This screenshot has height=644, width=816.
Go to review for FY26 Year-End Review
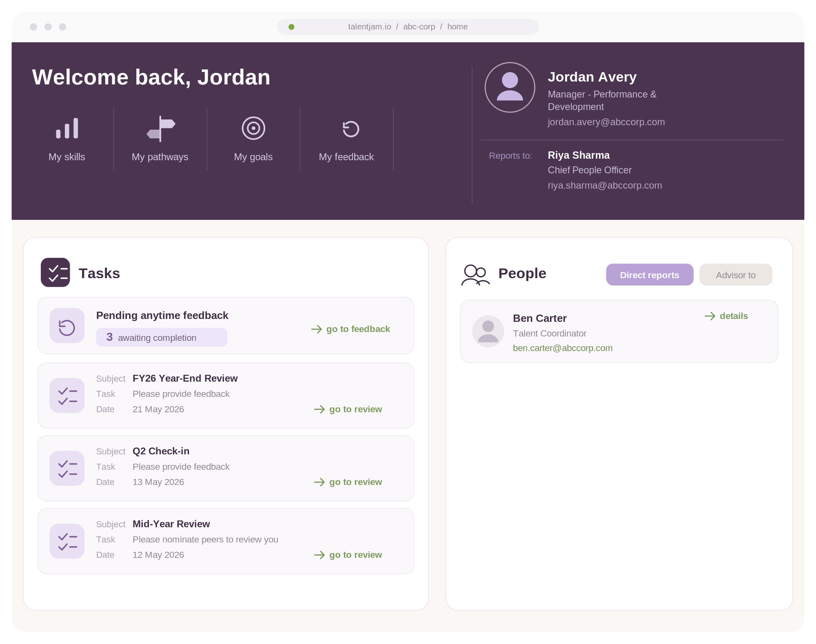click(348, 409)
